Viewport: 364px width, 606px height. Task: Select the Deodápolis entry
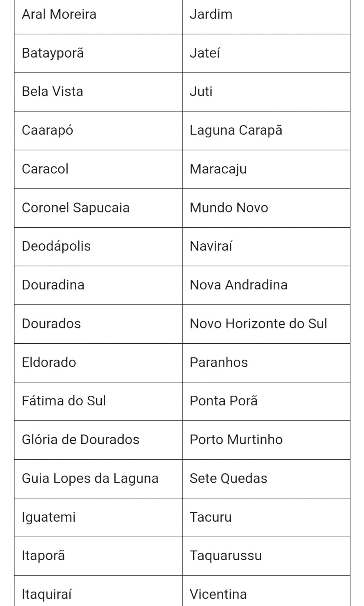click(56, 246)
